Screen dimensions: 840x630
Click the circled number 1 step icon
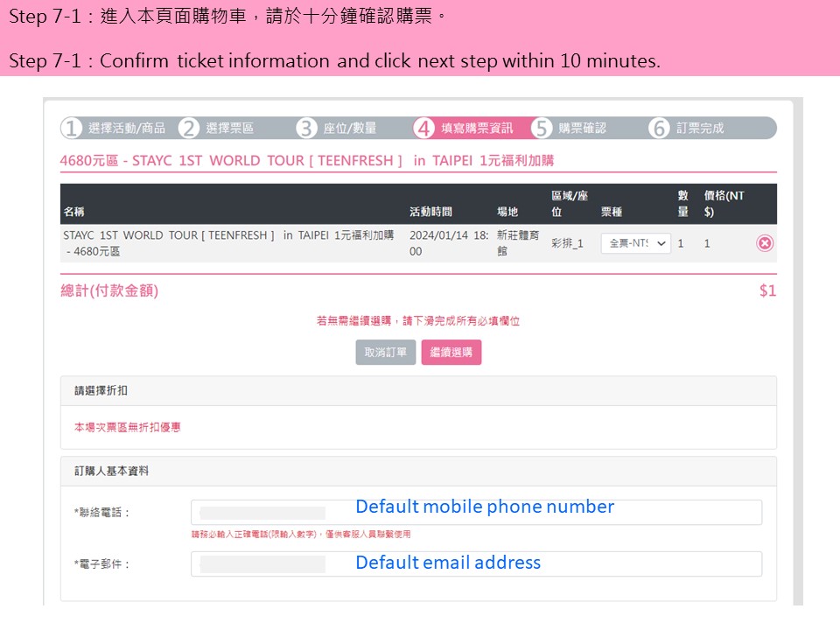[71, 128]
